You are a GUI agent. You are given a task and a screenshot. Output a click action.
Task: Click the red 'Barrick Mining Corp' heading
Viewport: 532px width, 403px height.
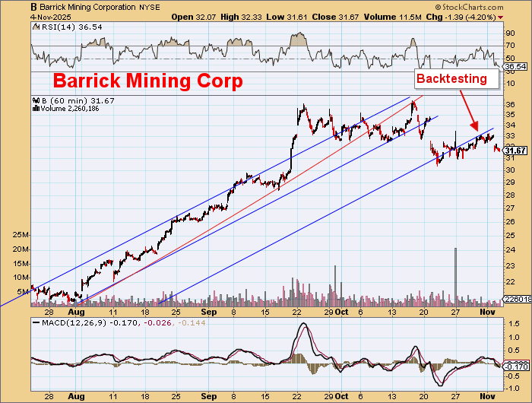click(x=148, y=81)
